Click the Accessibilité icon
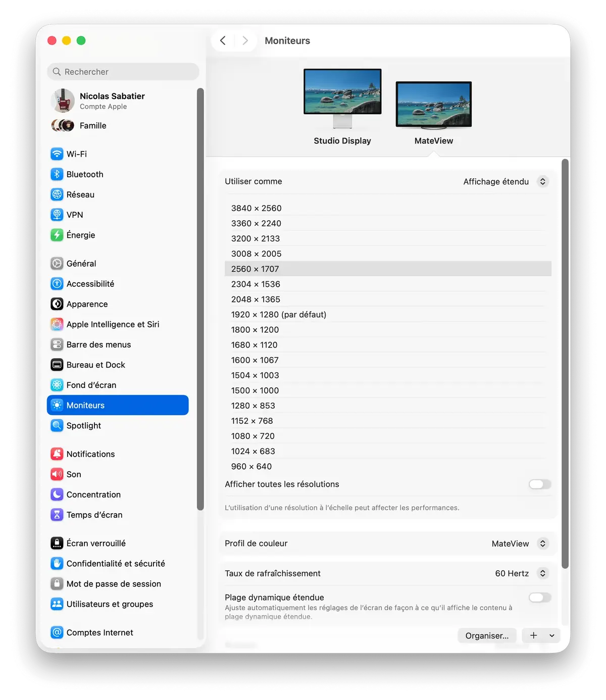Viewport: 606px width, 700px height. [x=57, y=284]
